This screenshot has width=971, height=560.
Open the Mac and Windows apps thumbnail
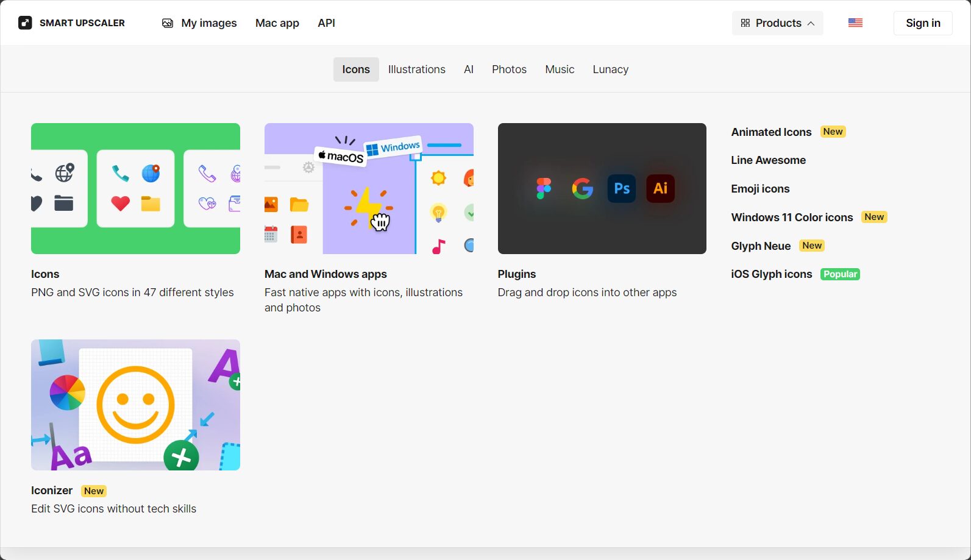click(369, 188)
